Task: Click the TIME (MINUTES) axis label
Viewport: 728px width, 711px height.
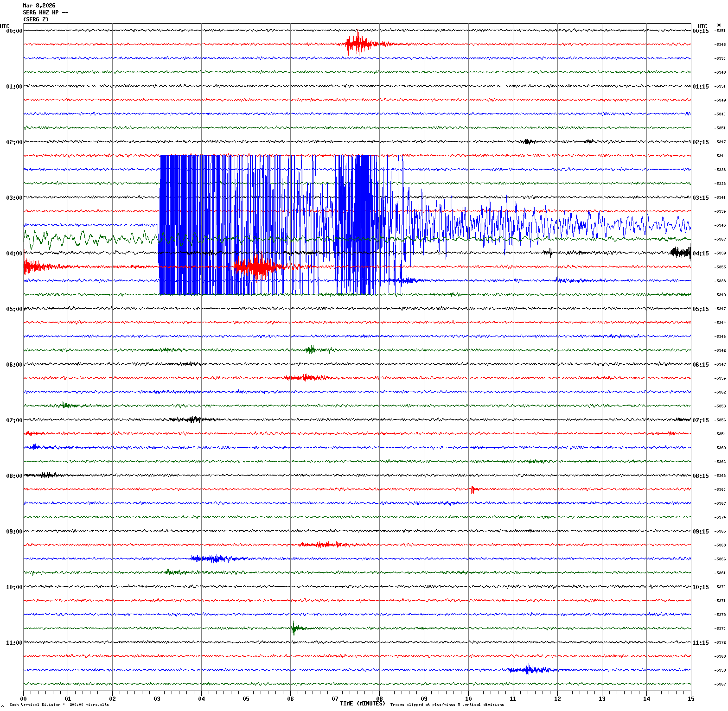Action: point(362,703)
